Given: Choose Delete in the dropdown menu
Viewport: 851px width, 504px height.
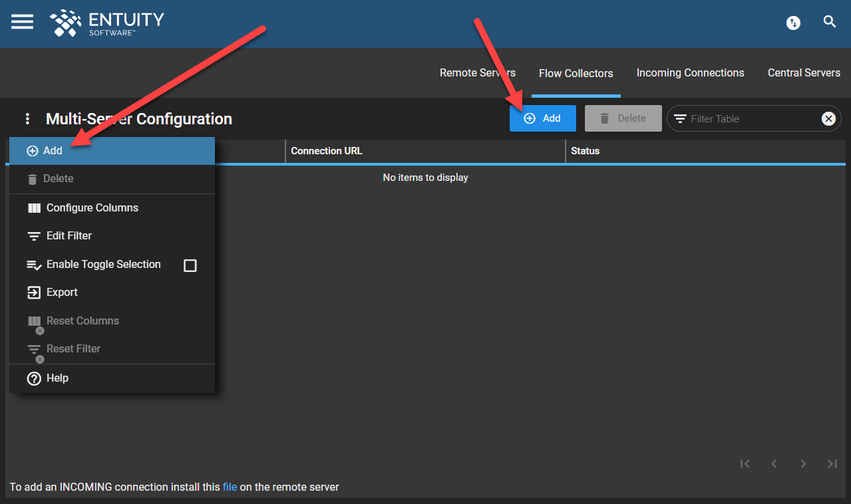Looking at the screenshot, I should pos(112,179).
